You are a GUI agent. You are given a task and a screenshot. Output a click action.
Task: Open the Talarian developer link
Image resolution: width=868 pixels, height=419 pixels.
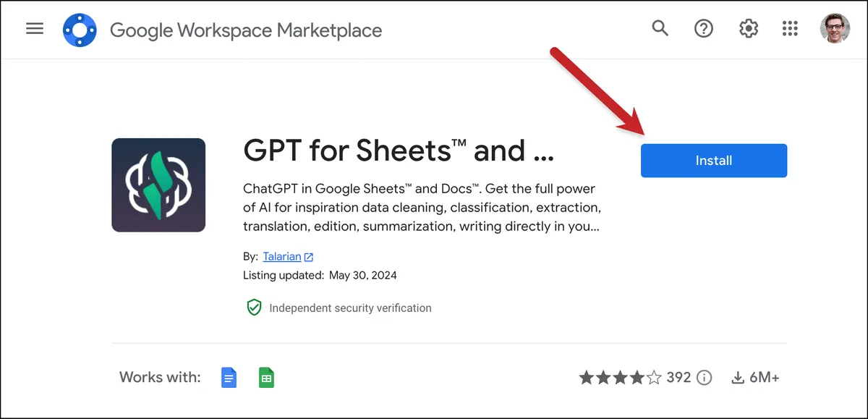pyautogui.click(x=282, y=257)
